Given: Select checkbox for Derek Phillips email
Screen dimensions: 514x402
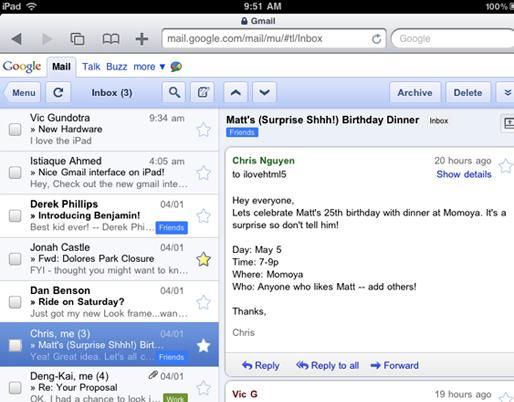Looking at the screenshot, I should coord(15,216).
